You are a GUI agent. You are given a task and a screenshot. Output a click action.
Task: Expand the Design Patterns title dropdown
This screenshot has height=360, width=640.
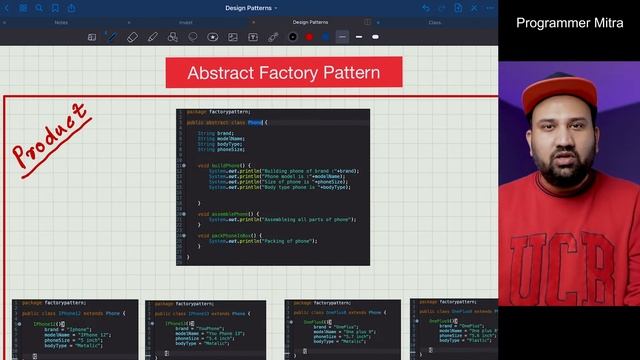pyautogui.click(x=251, y=8)
